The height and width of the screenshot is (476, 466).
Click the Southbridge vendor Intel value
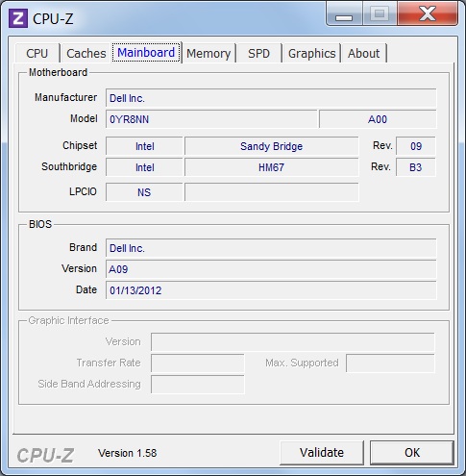point(144,167)
